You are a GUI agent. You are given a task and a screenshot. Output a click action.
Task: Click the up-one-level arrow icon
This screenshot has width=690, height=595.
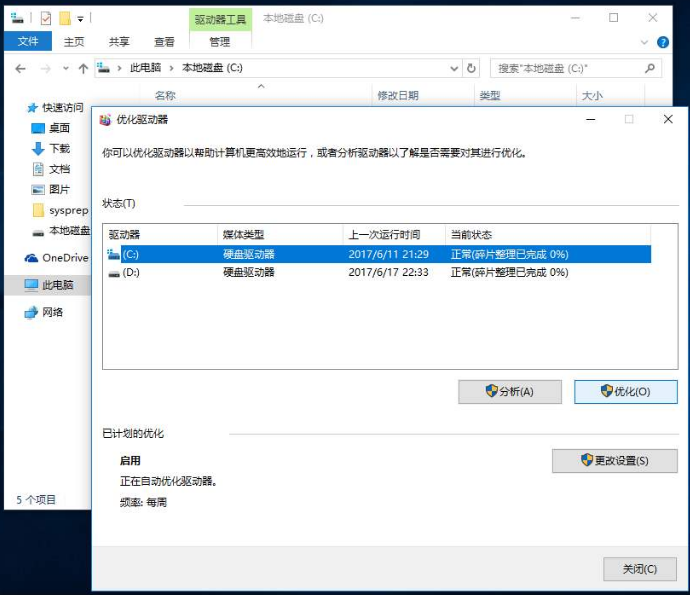tap(83, 68)
